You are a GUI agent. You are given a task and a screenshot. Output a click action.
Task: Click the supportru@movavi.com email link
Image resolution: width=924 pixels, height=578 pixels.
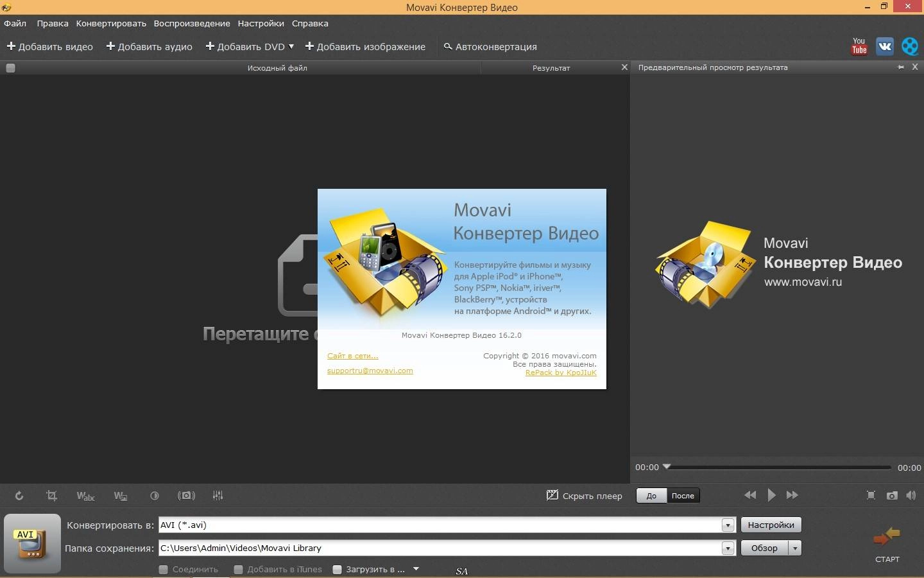[370, 371]
